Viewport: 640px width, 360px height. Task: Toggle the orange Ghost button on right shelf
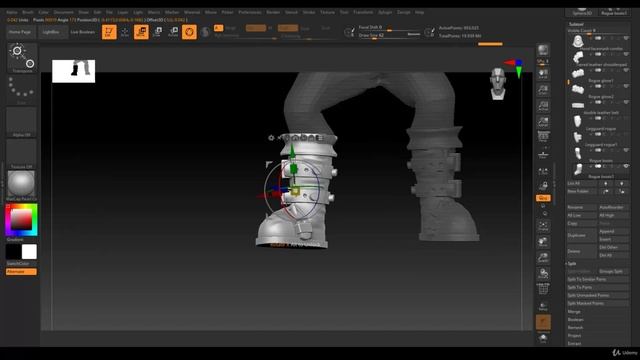tap(543, 322)
